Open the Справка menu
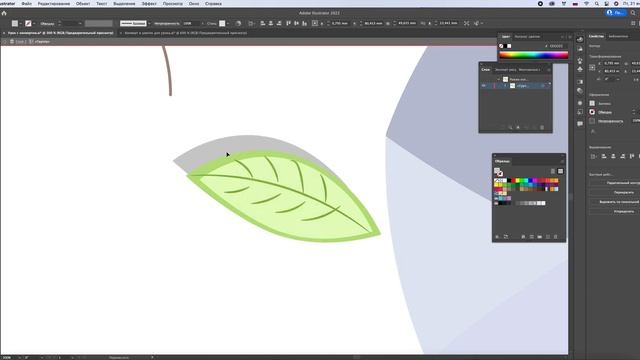 click(213, 4)
